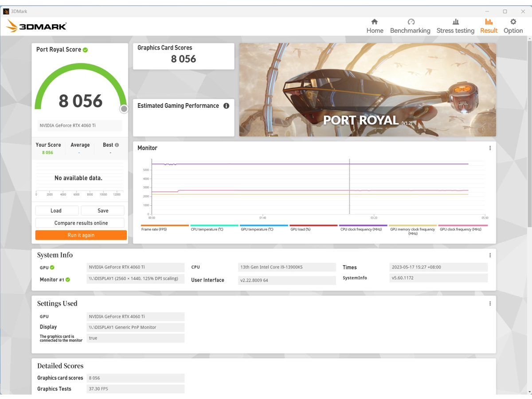
Task: Open the Monitor panel three-dot menu
Action: click(x=490, y=148)
